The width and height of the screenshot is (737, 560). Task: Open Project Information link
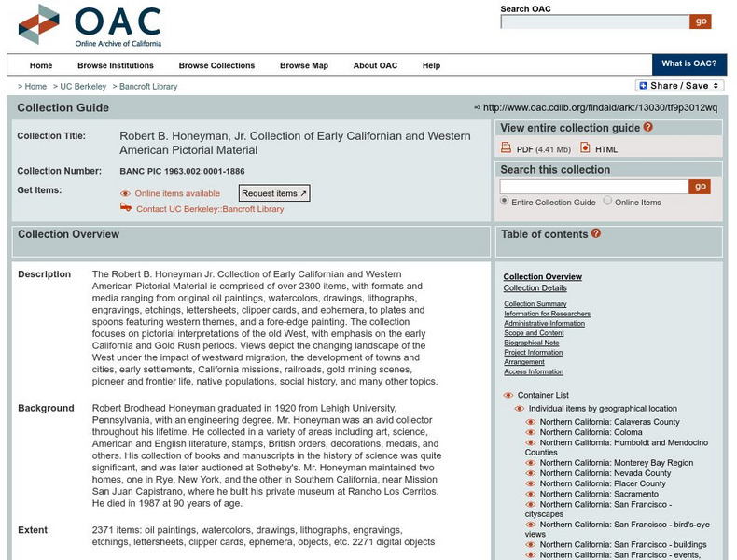pos(533,352)
